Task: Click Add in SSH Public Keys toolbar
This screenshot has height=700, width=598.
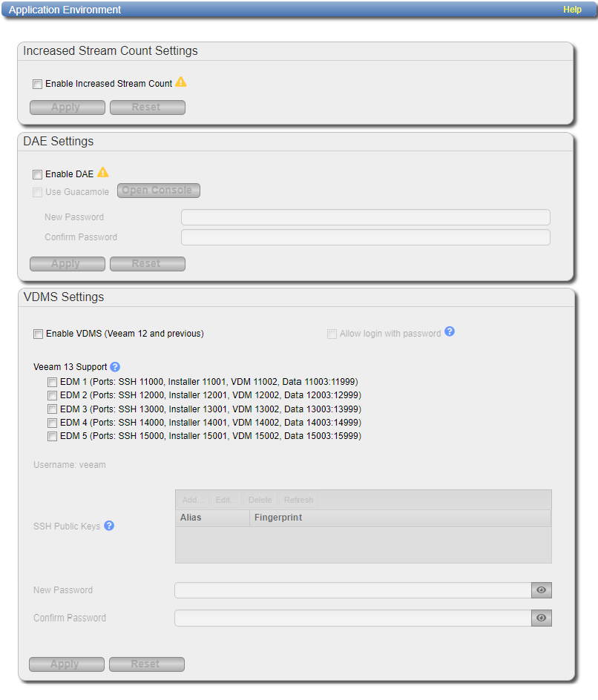Action: [193, 500]
